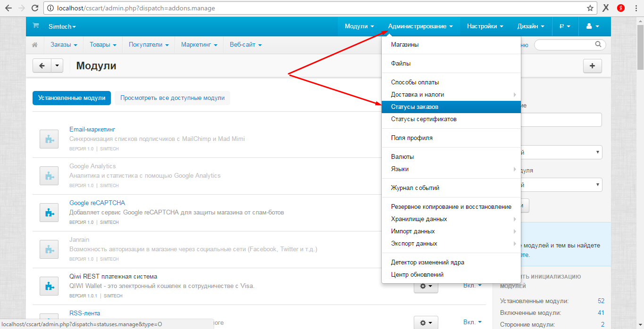
Task: Expand the Импорт данных submenu
Action: 451,231
